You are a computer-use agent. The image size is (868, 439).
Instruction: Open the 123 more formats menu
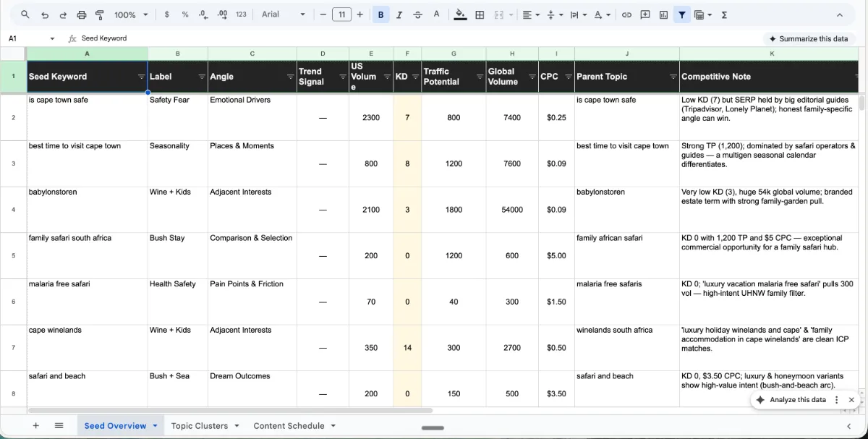tap(241, 14)
